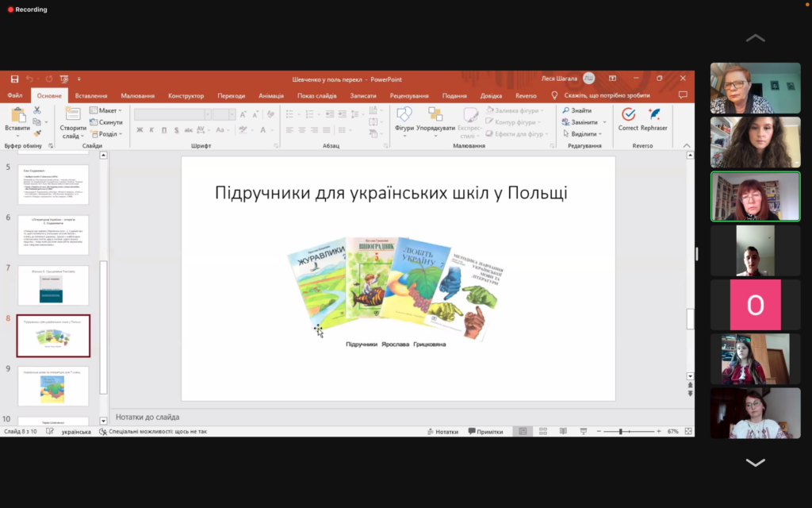Select slide 9 thumbnail in slide panel
The width and height of the screenshot is (812, 508).
(x=53, y=386)
